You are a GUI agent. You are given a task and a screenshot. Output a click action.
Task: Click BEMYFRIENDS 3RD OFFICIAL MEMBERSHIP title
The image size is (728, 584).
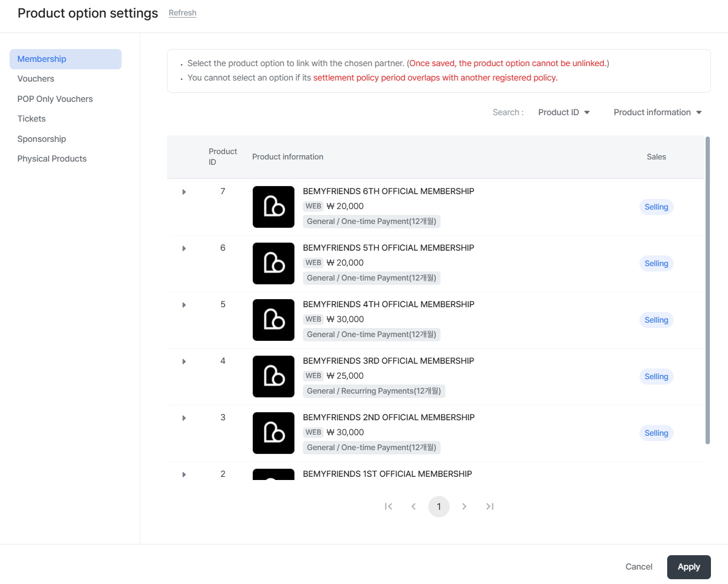(x=388, y=361)
